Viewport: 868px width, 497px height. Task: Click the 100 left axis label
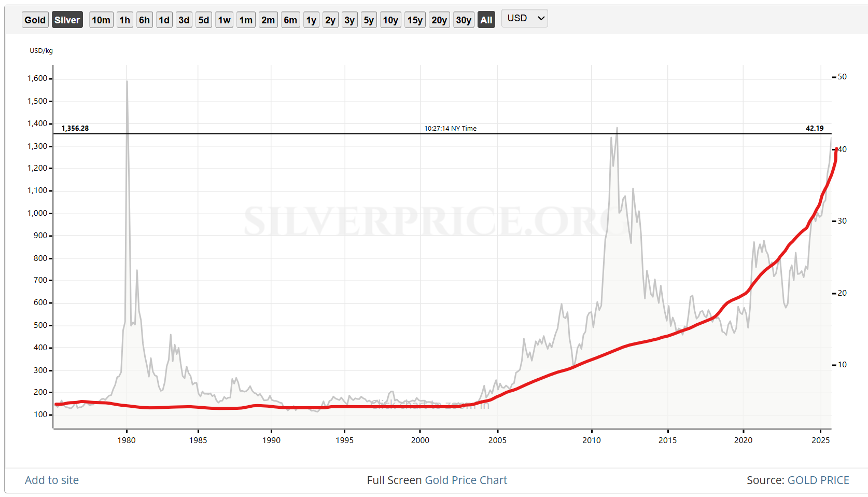[x=40, y=415]
